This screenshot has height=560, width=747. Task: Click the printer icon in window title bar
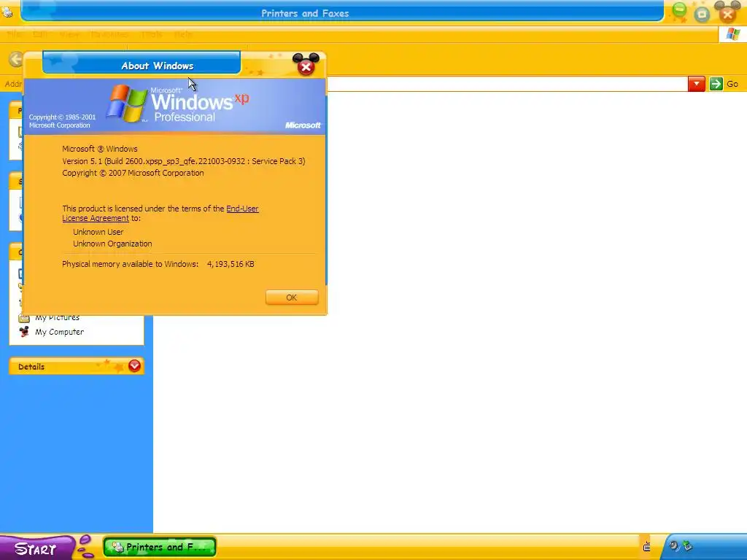tap(7, 12)
